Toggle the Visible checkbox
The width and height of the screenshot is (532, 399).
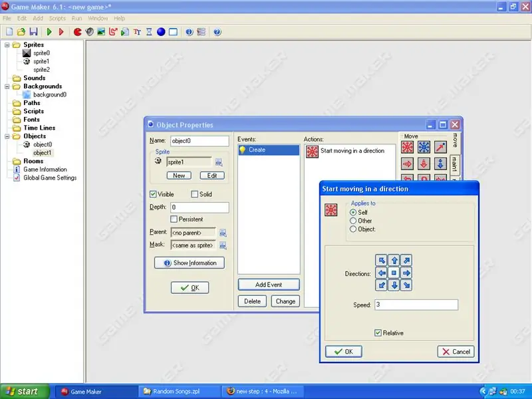pos(153,194)
